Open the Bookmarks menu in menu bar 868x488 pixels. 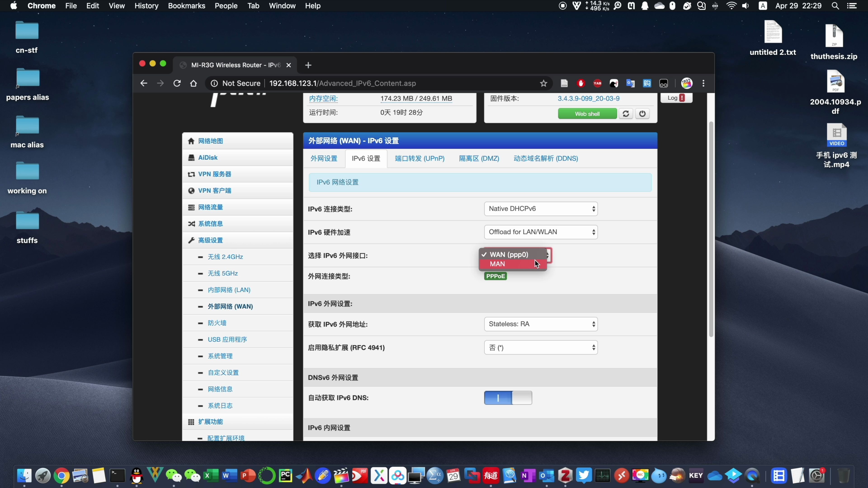[186, 6]
